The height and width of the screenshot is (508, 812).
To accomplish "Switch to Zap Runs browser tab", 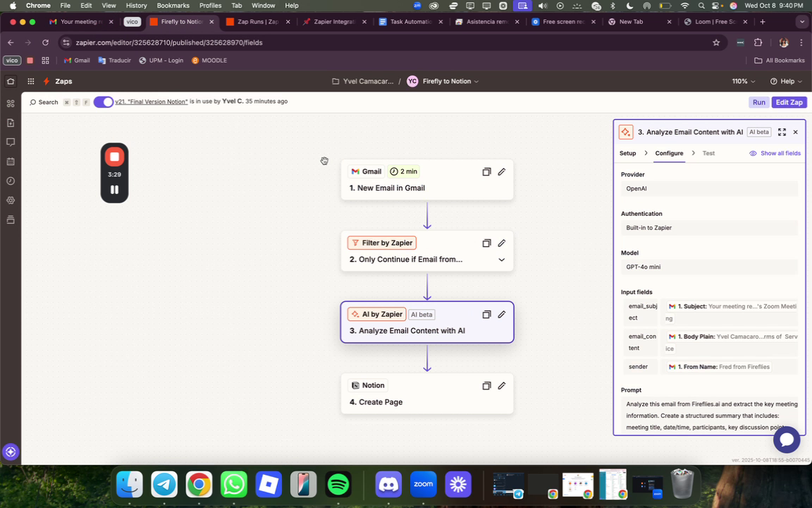I will pos(257,22).
